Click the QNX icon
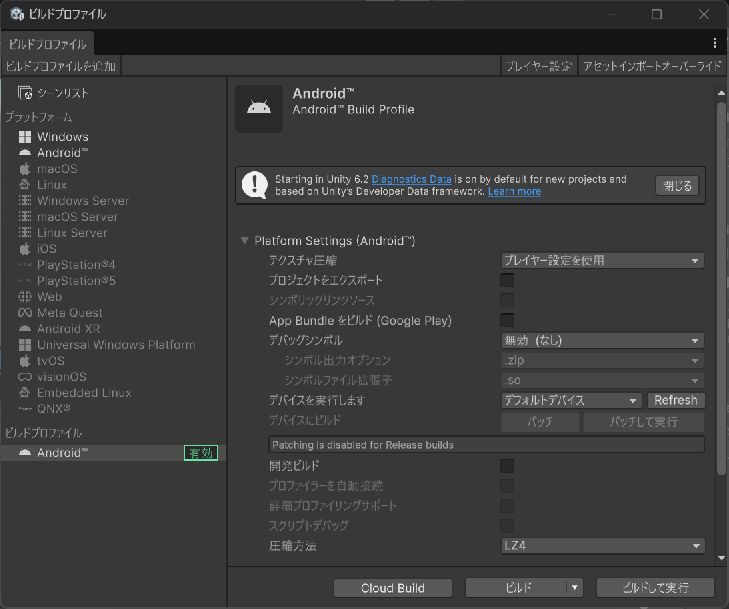 (x=25, y=409)
